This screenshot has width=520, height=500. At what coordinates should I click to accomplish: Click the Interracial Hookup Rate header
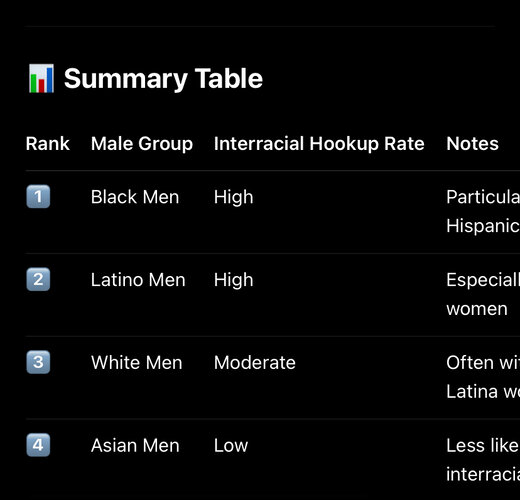(319, 144)
